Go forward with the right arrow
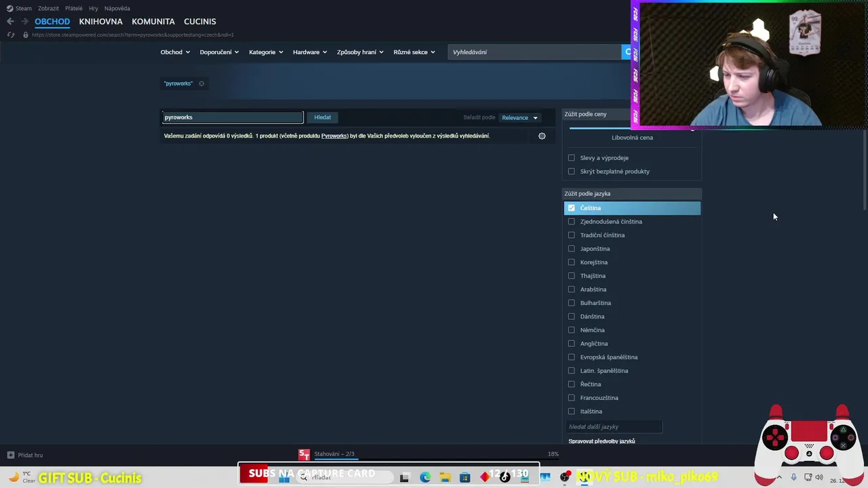The height and width of the screenshot is (488, 868). (24, 22)
